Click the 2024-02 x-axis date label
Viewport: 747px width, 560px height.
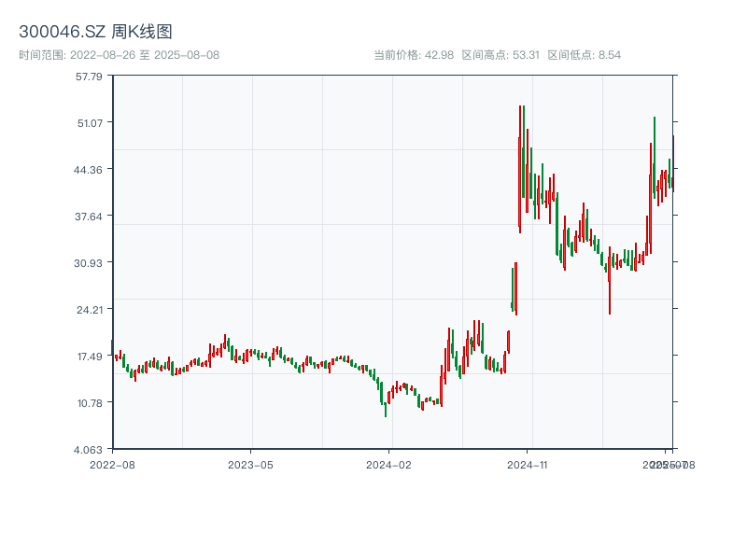click(x=388, y=464)
